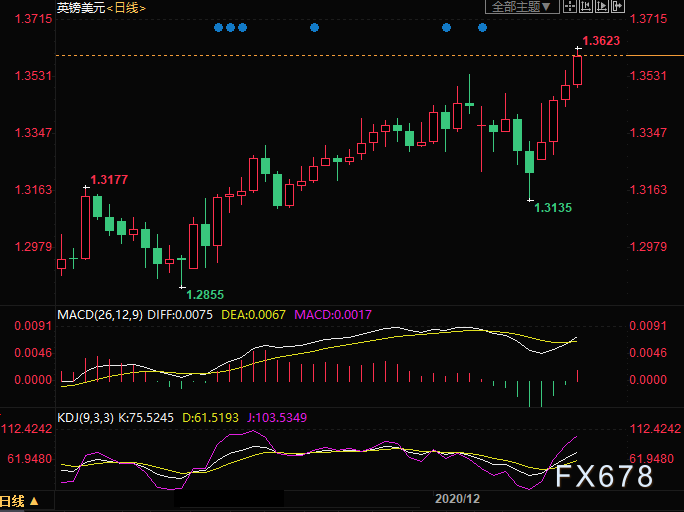Click the axis icon with left-pointing arrow
The height and width of the screenshot is (512, 684).
pos(585,6)
